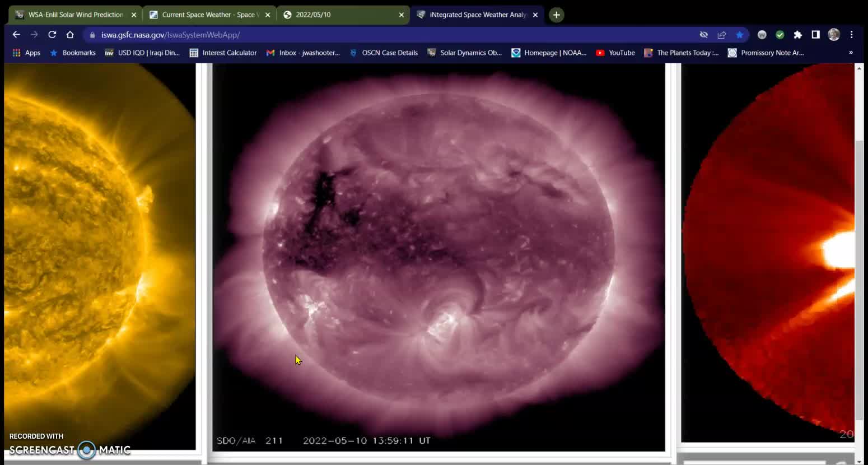Open the YouTube bookmark
This screenshot has width=868, height=465.
tap(615, 53)
